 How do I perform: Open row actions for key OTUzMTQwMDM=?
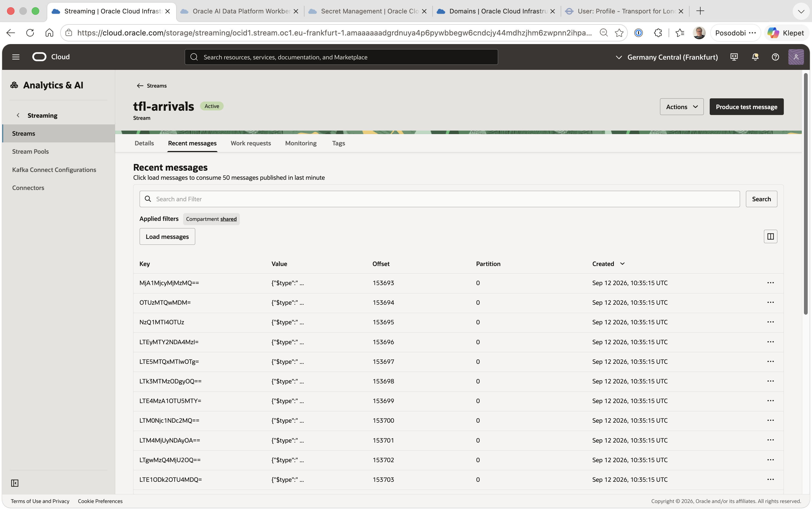point(770,302)
